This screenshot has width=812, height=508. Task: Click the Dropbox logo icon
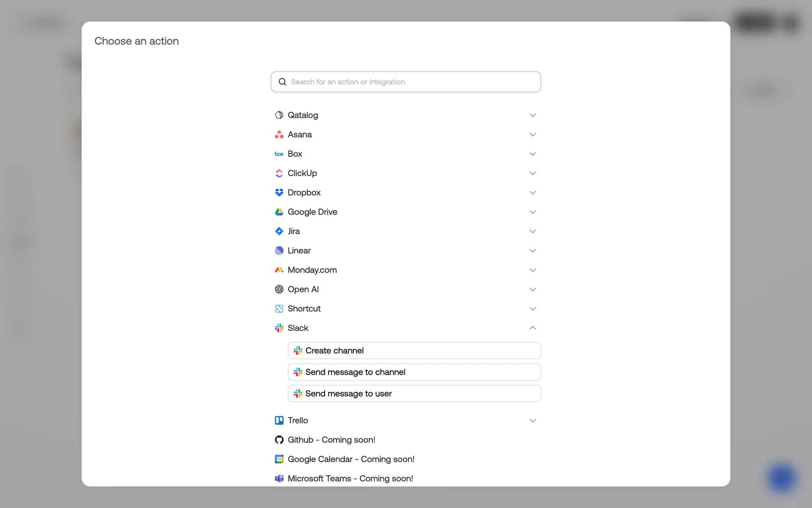(x=279, y=193)
